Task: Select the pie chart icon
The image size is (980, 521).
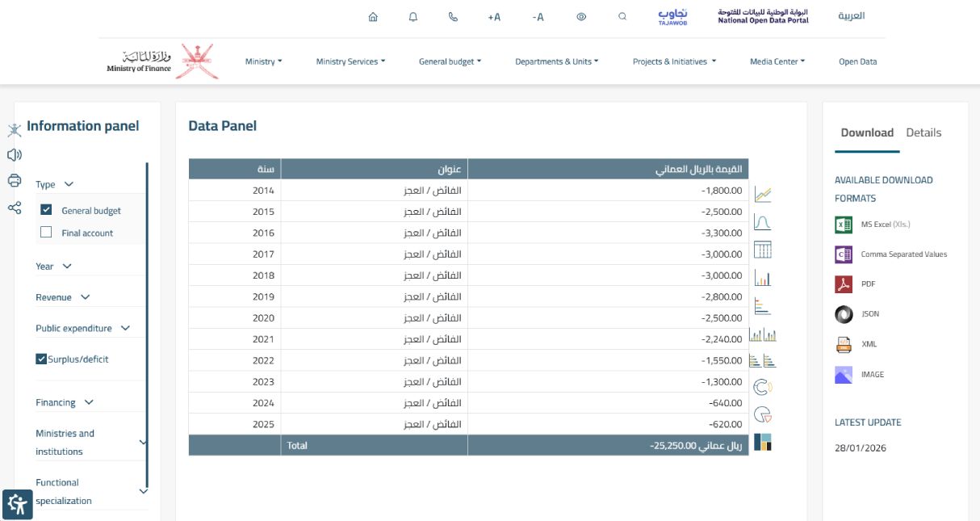Action: 763,415
